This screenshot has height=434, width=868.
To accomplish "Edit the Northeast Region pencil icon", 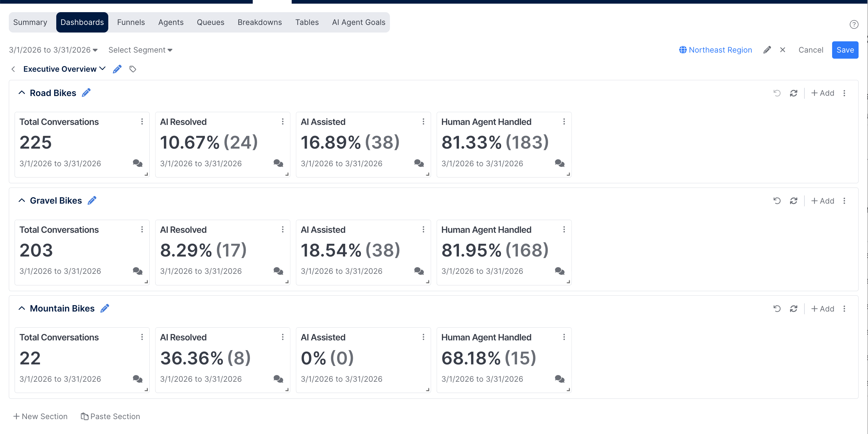I will pos(767,50).
